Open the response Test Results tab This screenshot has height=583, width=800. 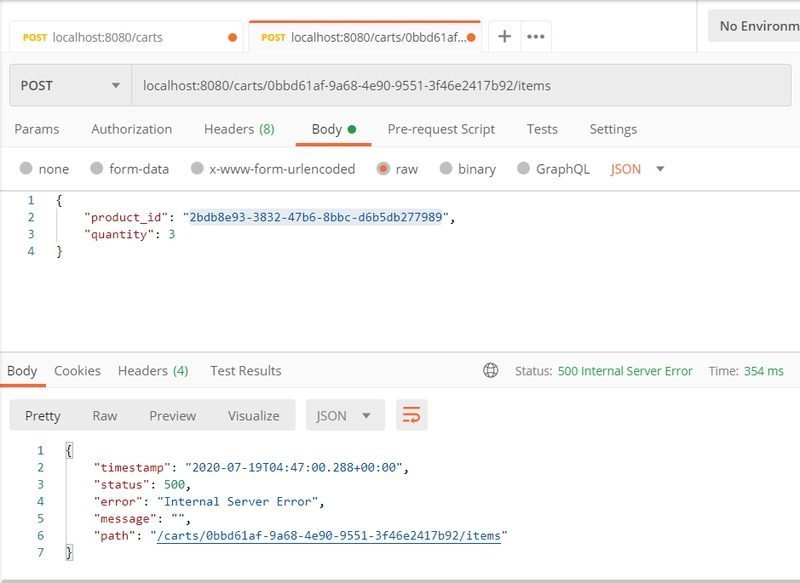coord(246,371)
